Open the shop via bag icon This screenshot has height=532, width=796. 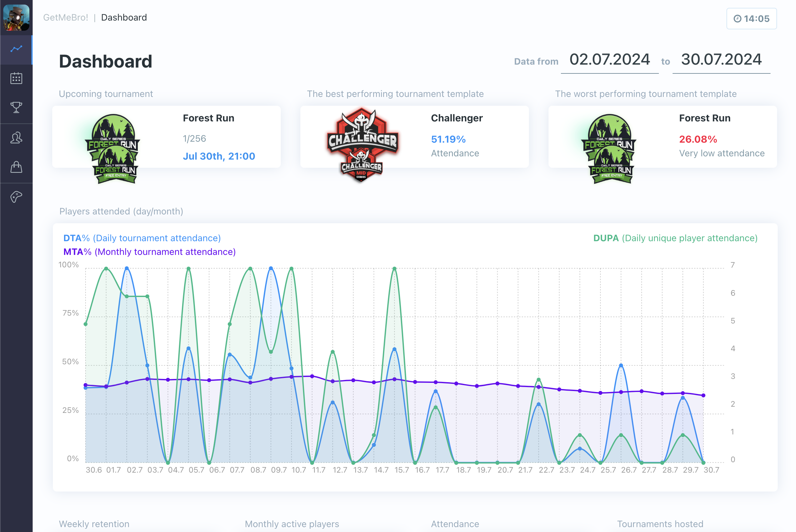coord(16,166)
